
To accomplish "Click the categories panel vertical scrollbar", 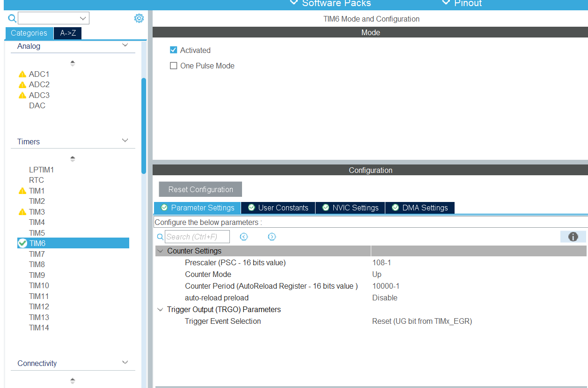I will click(x=144, y=126).
